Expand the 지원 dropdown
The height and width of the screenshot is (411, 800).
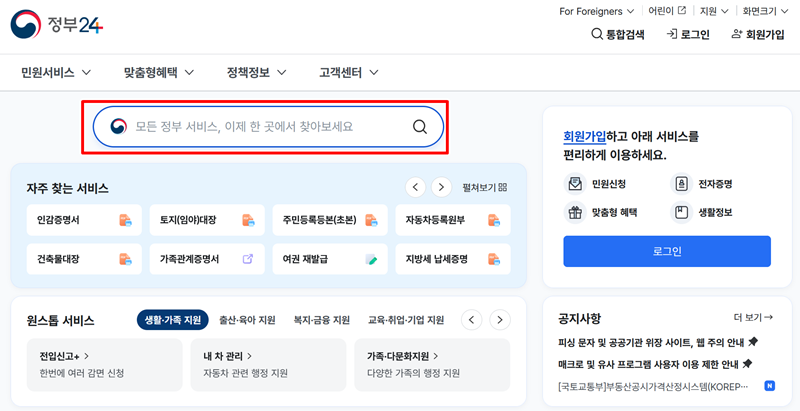point(714,11)
